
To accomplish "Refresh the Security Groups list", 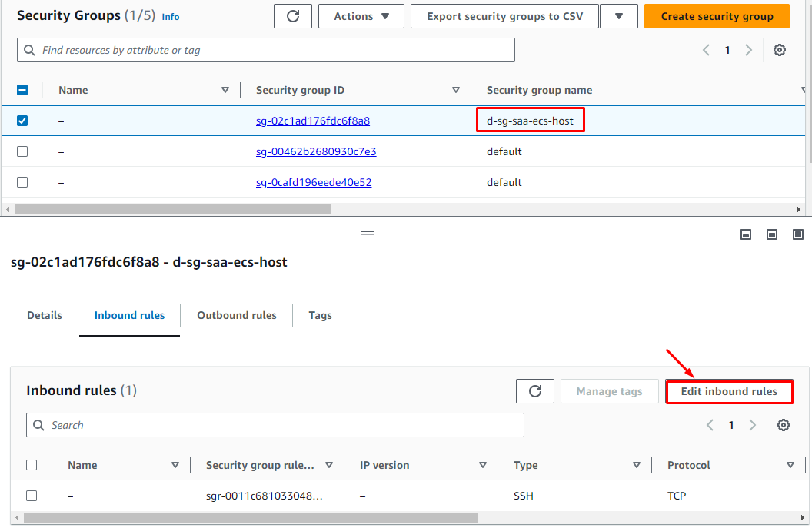I will (293, 16).
